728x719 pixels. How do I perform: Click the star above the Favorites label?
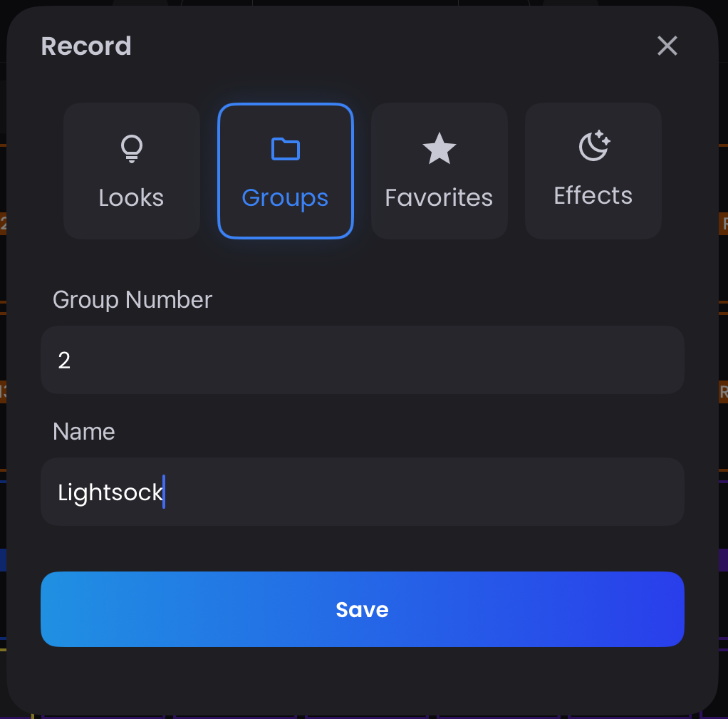click(439, 148)
